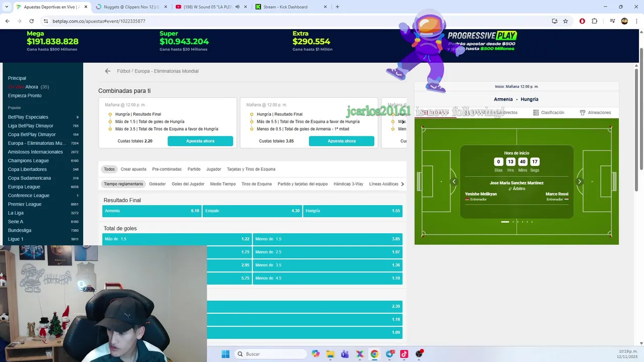The width and height of the screenshot is (644, 362).
Task: Switch to the Stream - Kick Dashboard tab
Action: (x=292, y=7)
